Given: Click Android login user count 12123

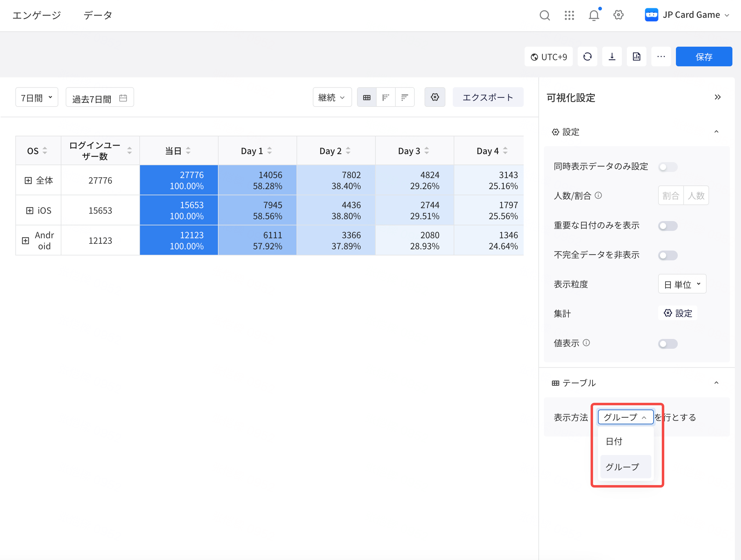Looking at the screenshot, I should pos(100,241).
